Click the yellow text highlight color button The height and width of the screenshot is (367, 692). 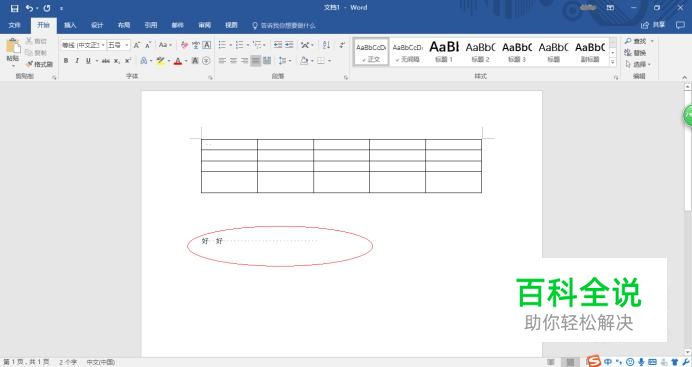(x=160, y=61)
